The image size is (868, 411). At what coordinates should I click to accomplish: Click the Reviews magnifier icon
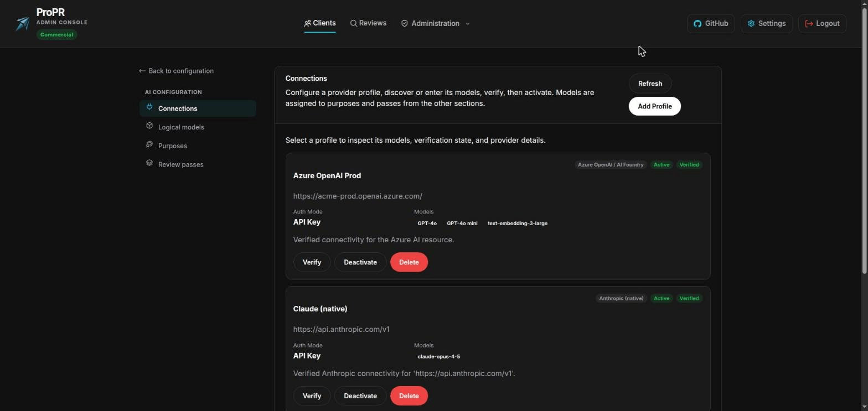click(x=353, y=23)
